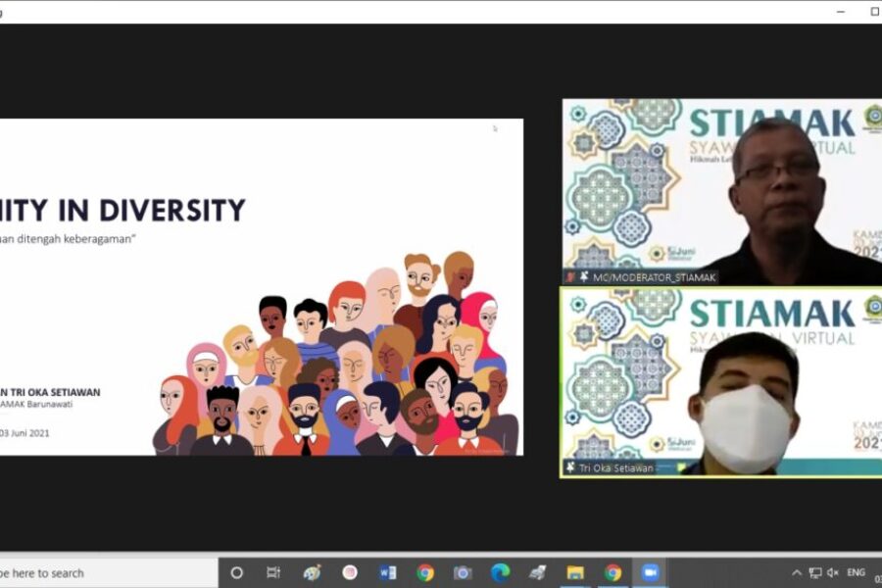Minimize the Zoom meeting window

click(841, 11)
